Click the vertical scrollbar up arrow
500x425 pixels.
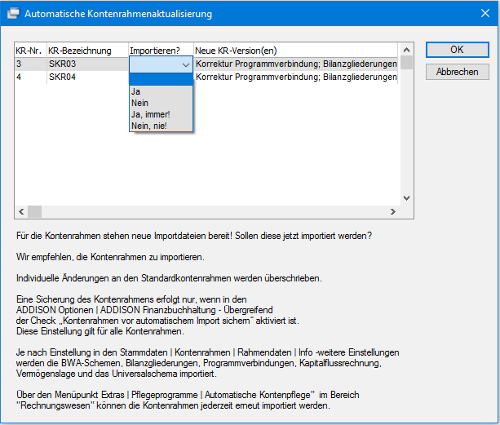tap(406, 50)
